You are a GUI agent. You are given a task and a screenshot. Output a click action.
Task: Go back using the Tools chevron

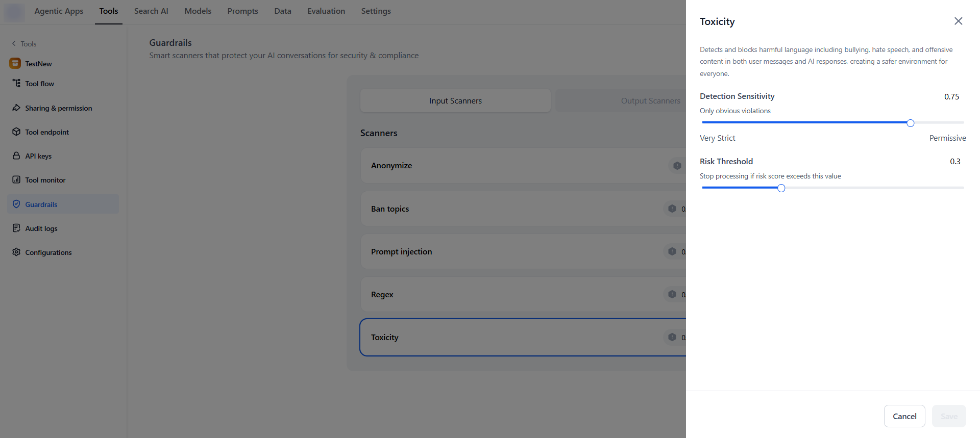pos(14,44)
